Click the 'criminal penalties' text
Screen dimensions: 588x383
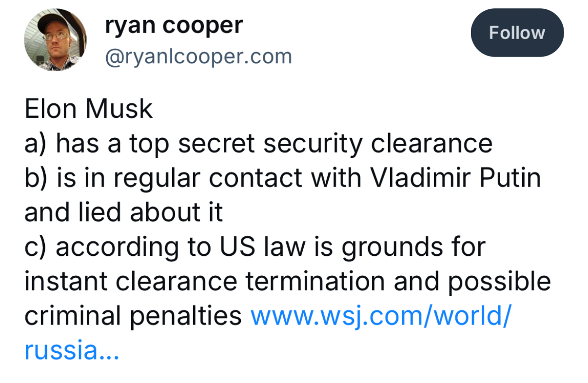point(133,316)
